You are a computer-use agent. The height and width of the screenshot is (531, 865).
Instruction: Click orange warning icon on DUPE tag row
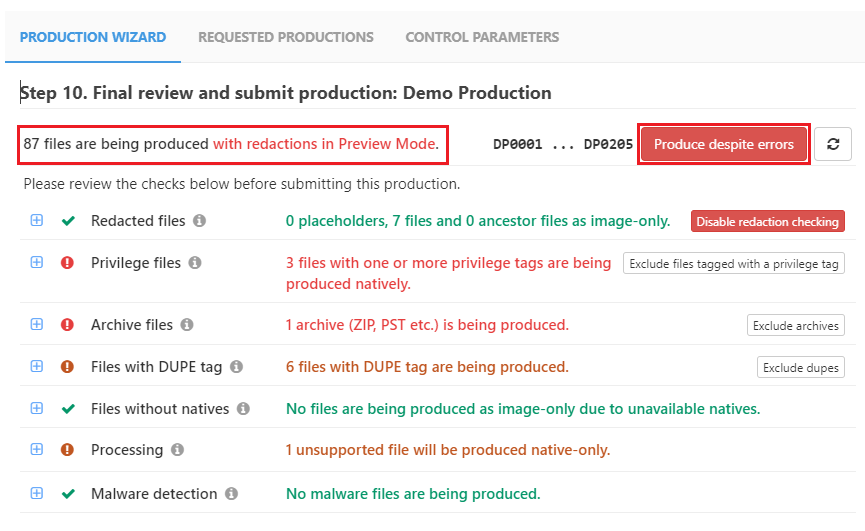pyautogui.click(x=67, y=366)
